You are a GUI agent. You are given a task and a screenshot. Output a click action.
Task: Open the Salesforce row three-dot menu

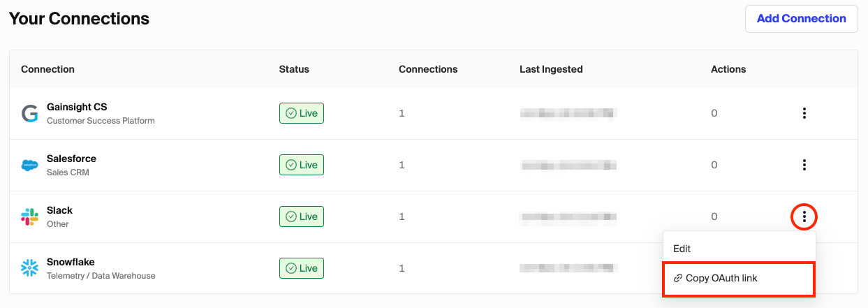(x=804, y=165)
